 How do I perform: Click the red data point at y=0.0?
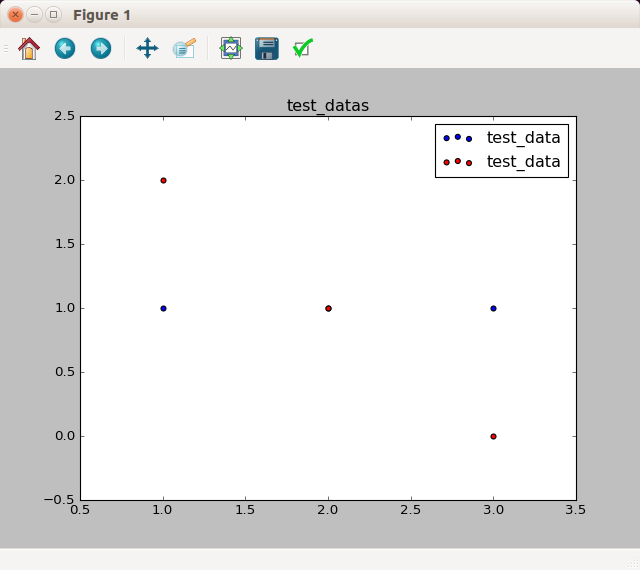tap(493, 436)
